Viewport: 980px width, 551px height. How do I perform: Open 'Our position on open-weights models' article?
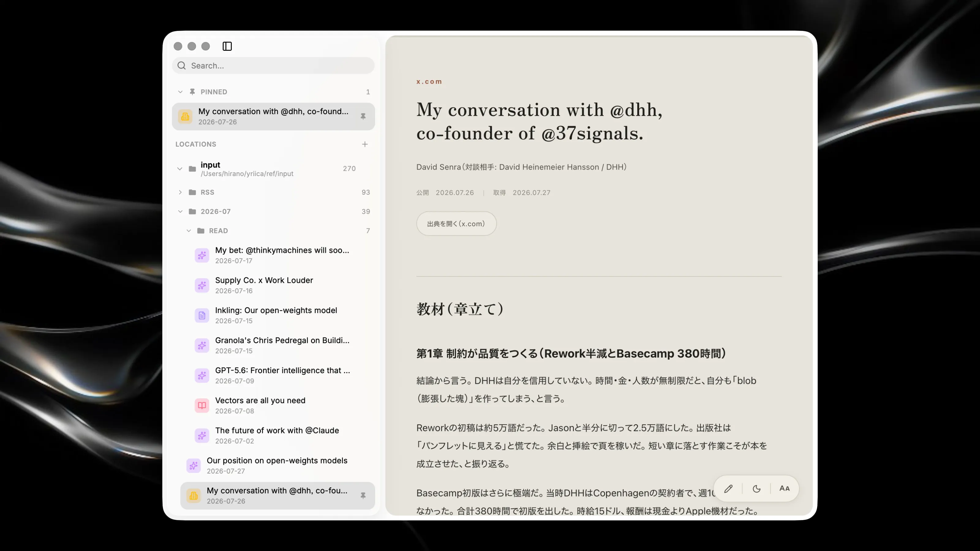coord(277,465)
